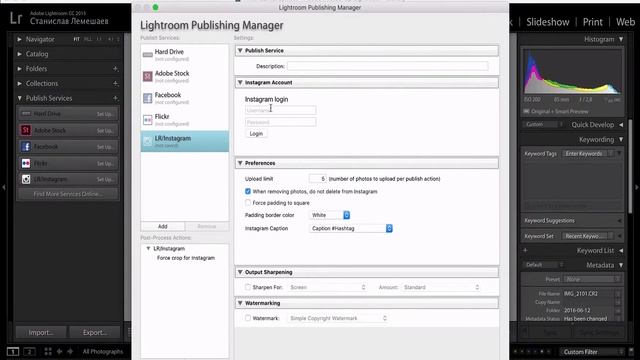Click the Instagram Password field
640x360 pixels.
[x=280, y=122]
